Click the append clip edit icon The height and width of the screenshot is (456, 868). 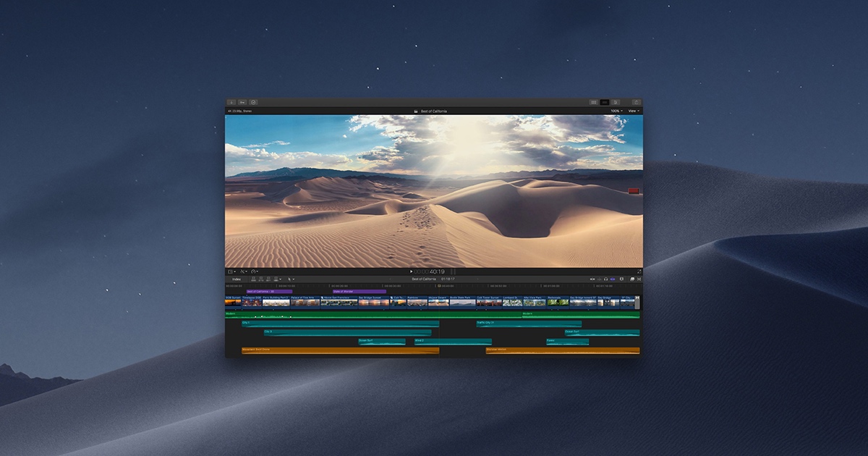click(x=268, y=279)
